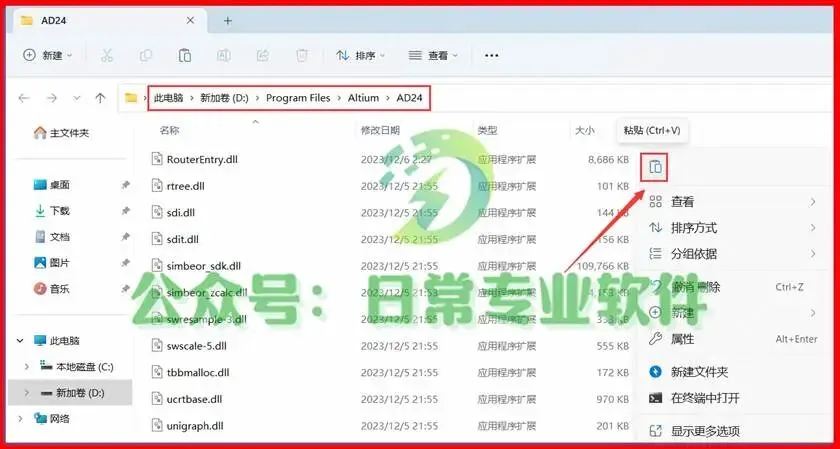
Task: Go up one folder level arrow
Action: point(100,98)
